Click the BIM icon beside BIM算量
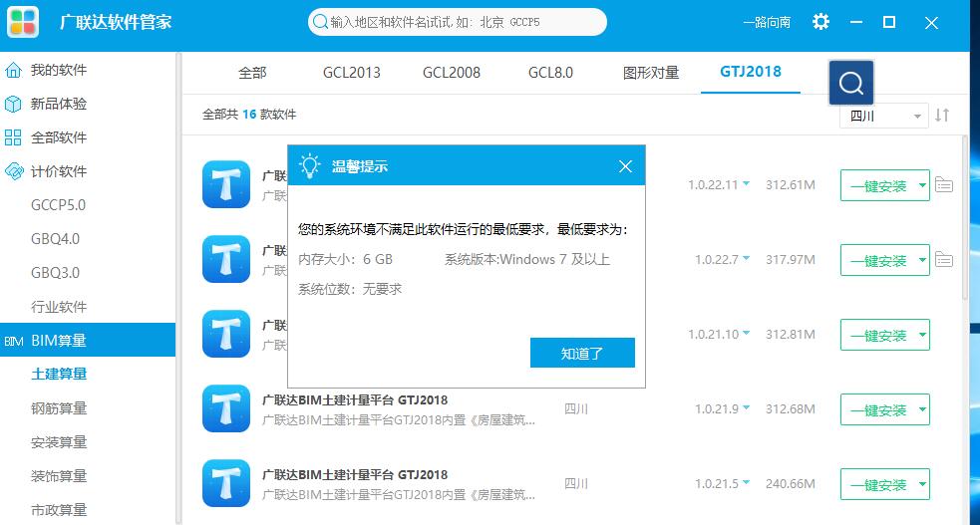Screen dimensions: 980x525 coord(13,341)
